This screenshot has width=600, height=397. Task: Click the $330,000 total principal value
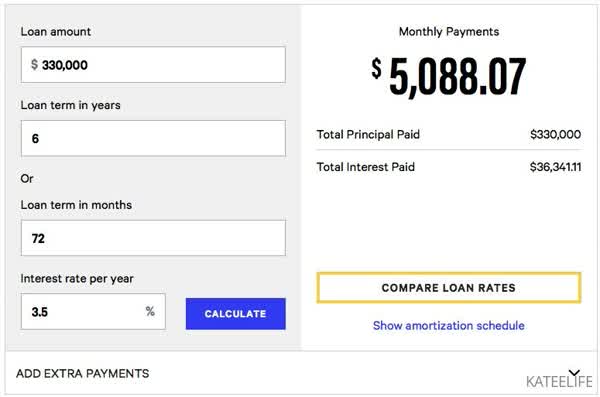[555, 134]
